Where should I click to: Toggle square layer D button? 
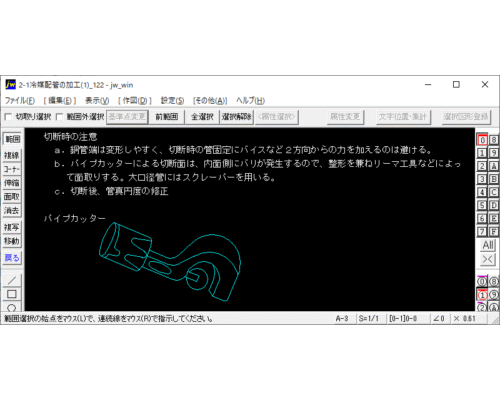[x=494, y=205]
